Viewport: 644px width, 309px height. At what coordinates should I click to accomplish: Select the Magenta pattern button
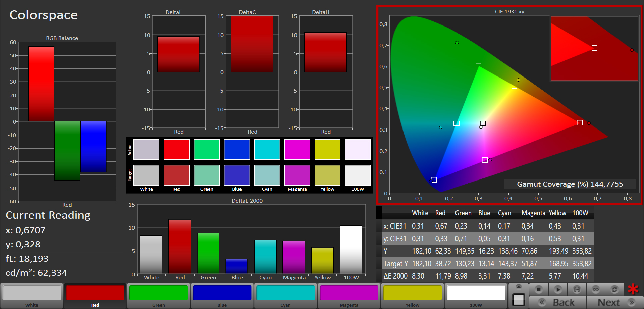[349, 296]
